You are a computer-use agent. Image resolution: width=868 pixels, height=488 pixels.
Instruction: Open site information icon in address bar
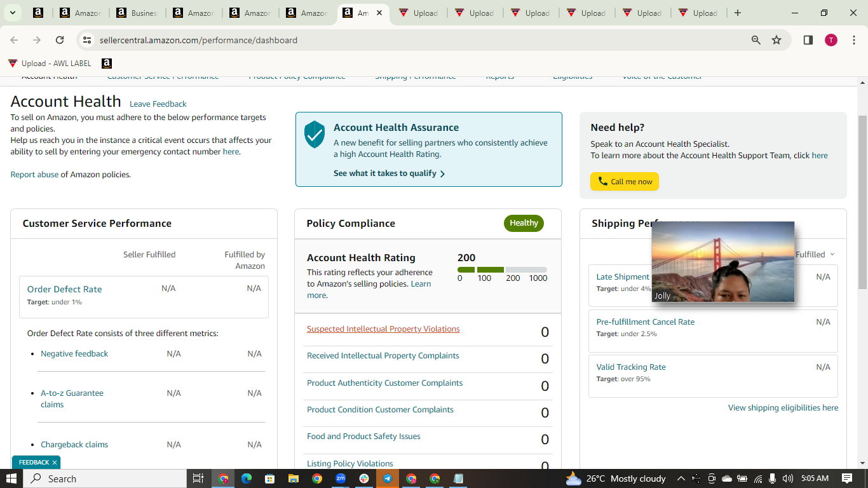point(87,40)
